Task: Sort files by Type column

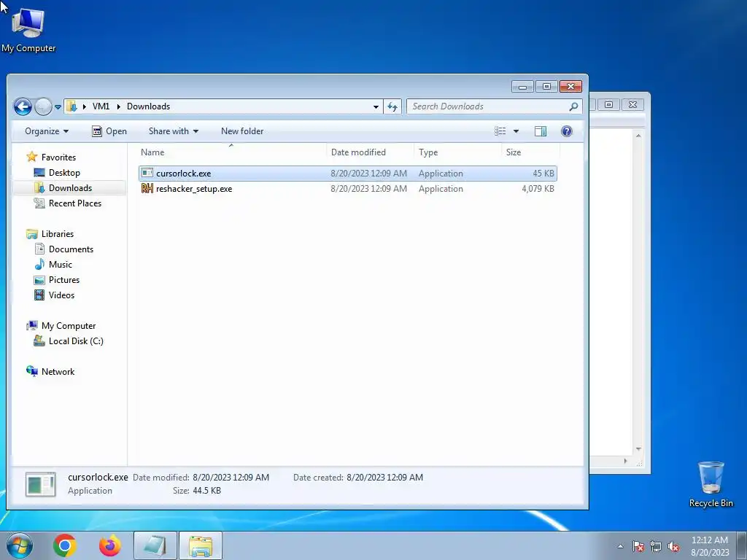Action: click(x=458, y=152)
